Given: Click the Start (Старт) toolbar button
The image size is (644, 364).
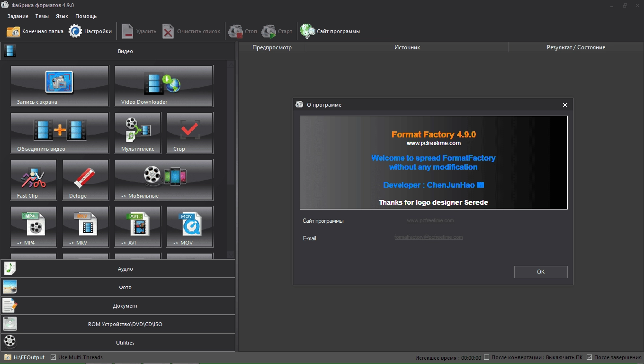Looking at the screenshot, I should 277,31.
